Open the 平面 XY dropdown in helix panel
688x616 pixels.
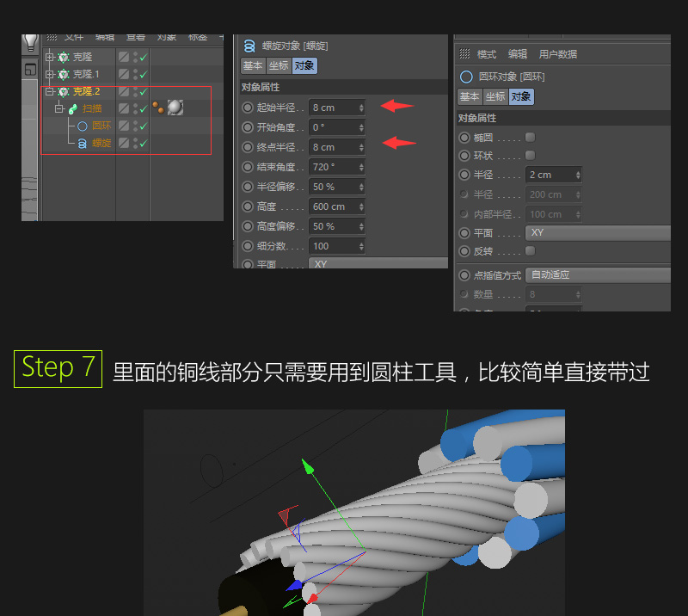(378, 263)
